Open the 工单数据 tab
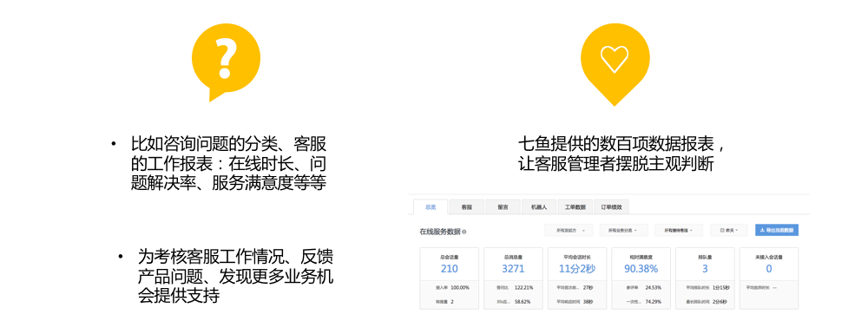This screenshot has height=334, width=868. (575, 206)
